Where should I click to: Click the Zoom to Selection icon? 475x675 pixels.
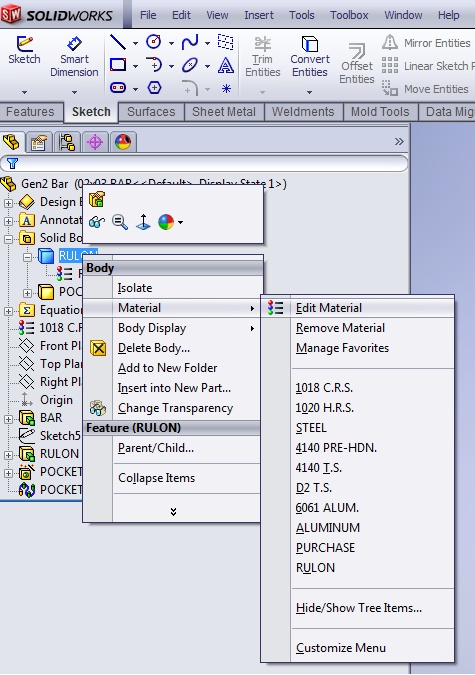(x=120, y=222)
